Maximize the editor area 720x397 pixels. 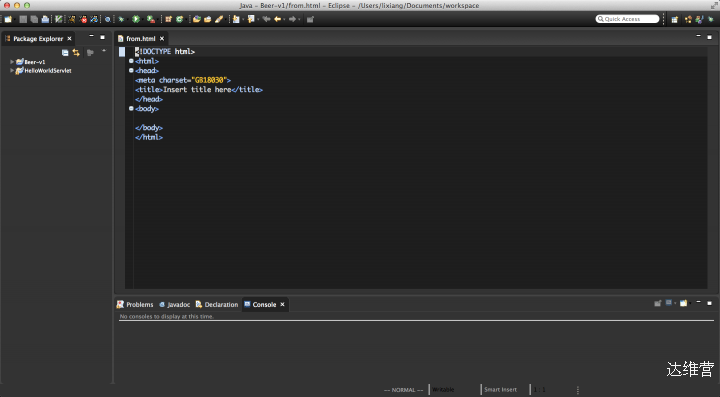[x=709, y=37]
